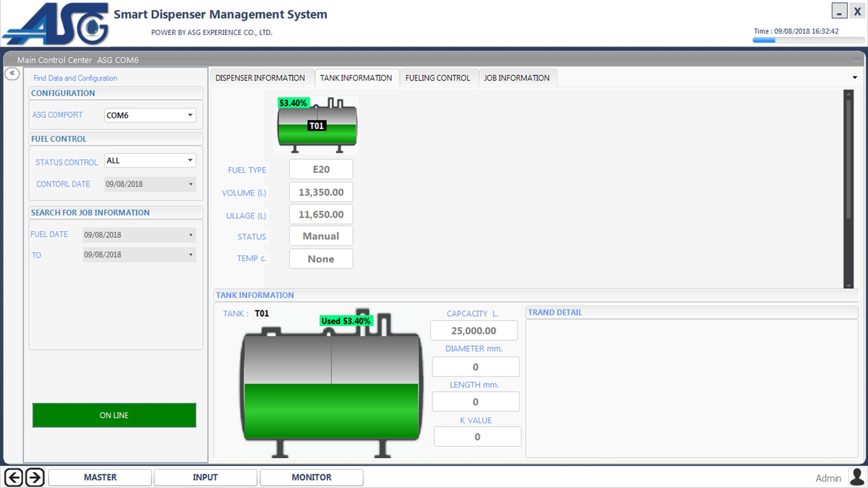Click the MASTER button

(100, 477)
